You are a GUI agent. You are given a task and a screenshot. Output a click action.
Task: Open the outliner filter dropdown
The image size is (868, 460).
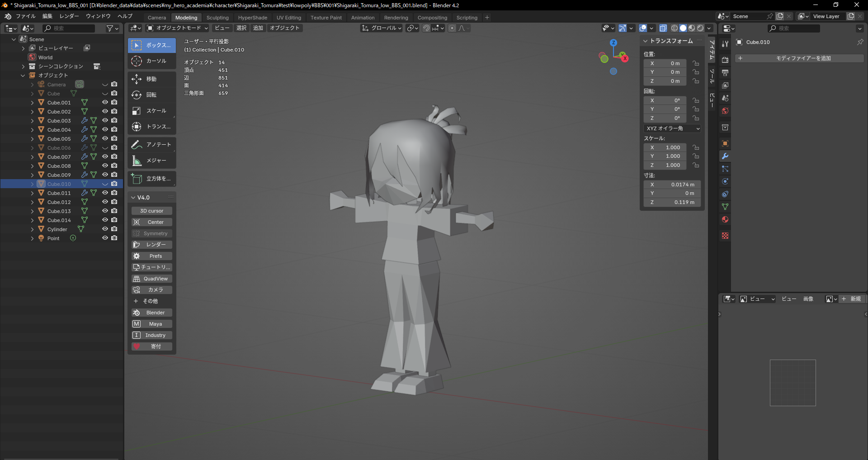113,28
